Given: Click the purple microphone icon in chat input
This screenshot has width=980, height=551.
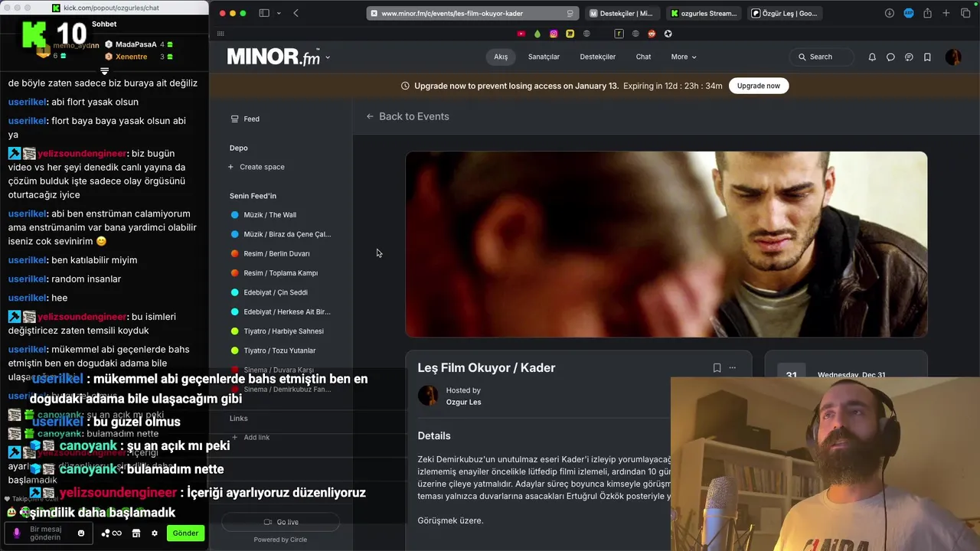Looking at the screenshot, I should point(17,533).
